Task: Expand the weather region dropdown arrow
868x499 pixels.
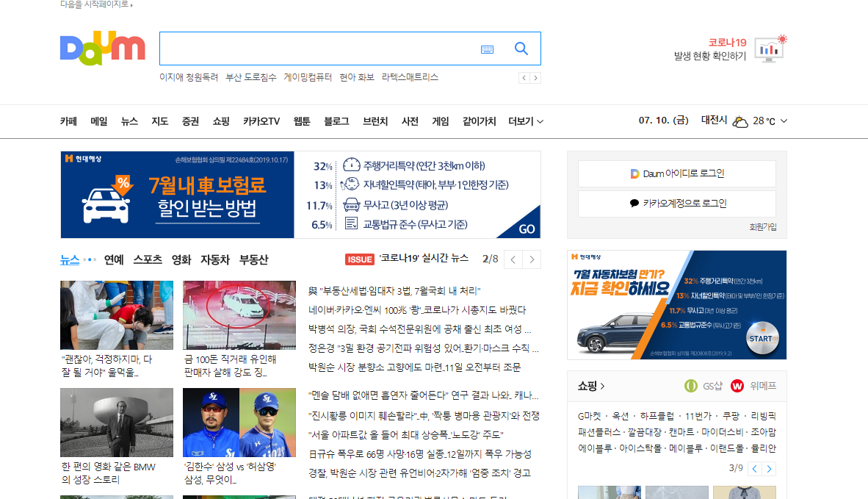Action: pos(784,121)
